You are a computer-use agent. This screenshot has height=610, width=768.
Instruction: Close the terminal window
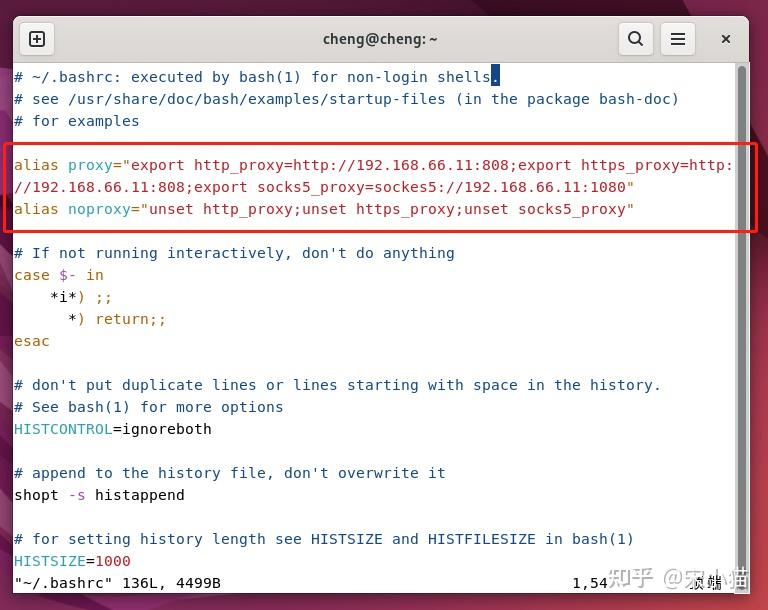[725, 39]
